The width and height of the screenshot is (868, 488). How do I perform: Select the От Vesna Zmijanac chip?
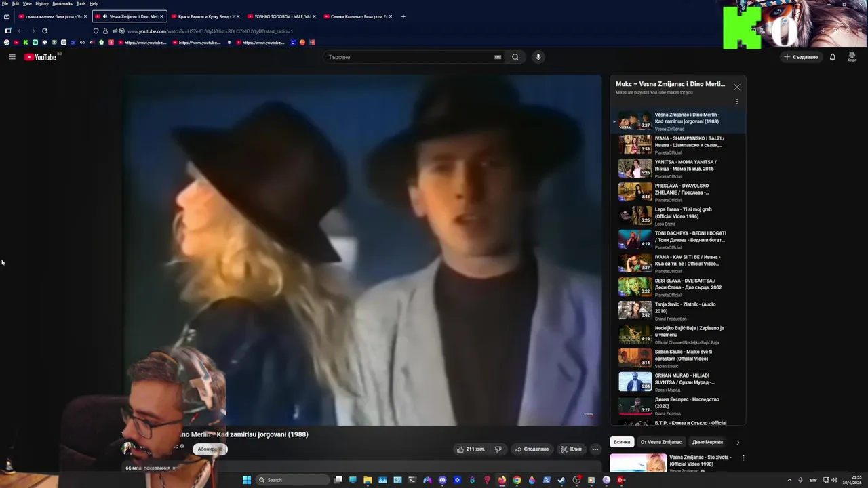pyautogui.click(x=661, y=442)
